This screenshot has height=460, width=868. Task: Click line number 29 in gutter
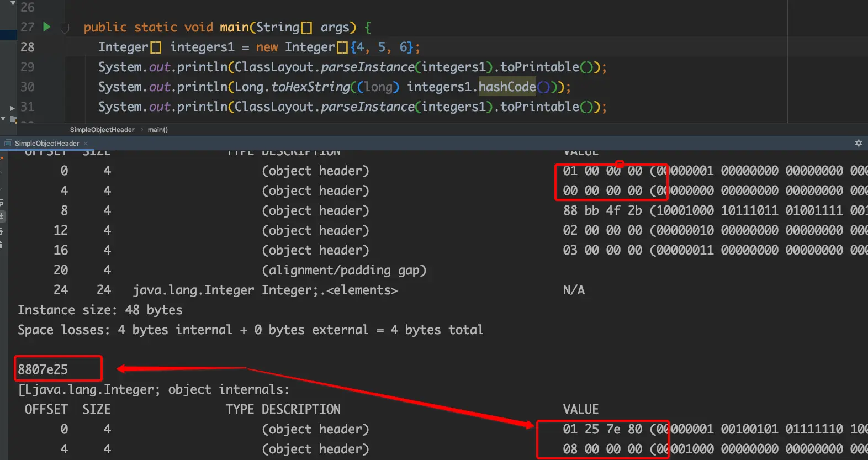(x=27, y=67)
